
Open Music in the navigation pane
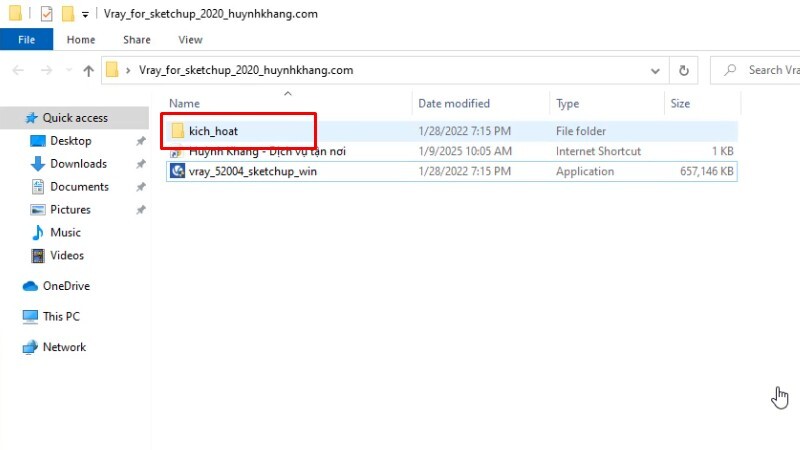(65, 233)
